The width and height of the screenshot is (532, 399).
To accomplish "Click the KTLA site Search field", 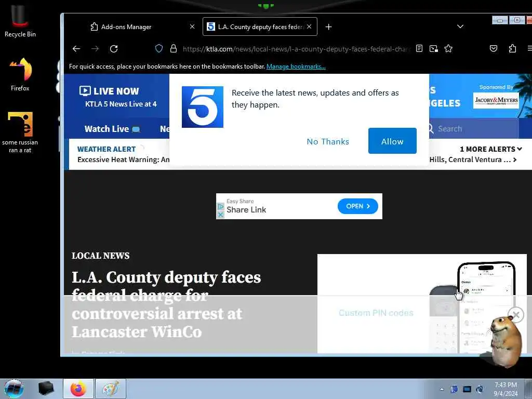I will click(473, 129).
